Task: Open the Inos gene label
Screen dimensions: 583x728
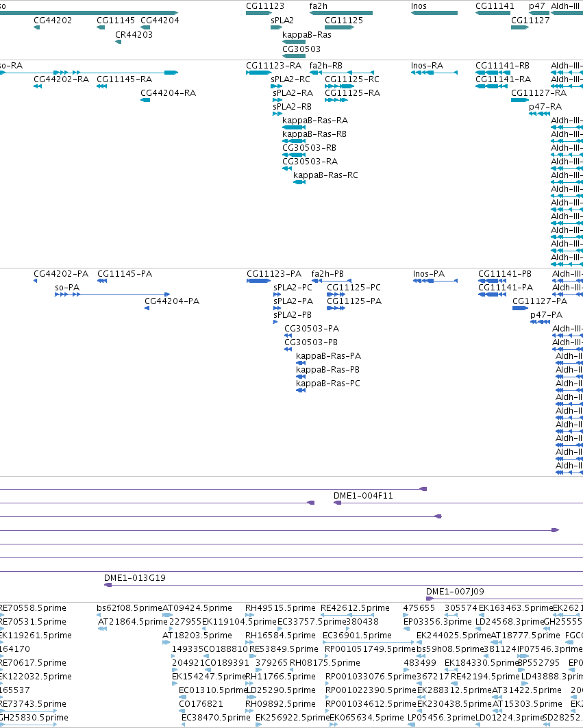Action: pos(419,6)
